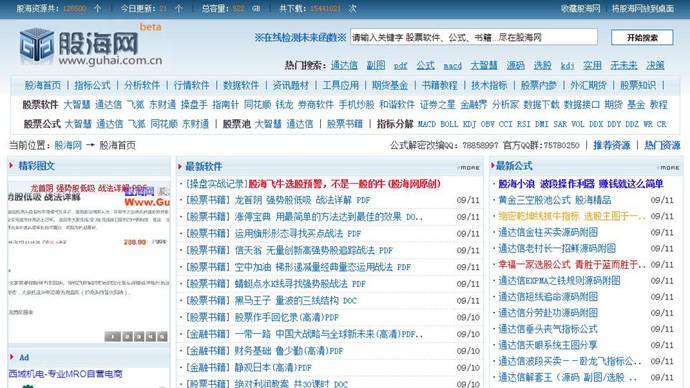Screen dimensions: 690x388
Task: Open the 期货基金 nav item
Action: (x=390, y=85)
